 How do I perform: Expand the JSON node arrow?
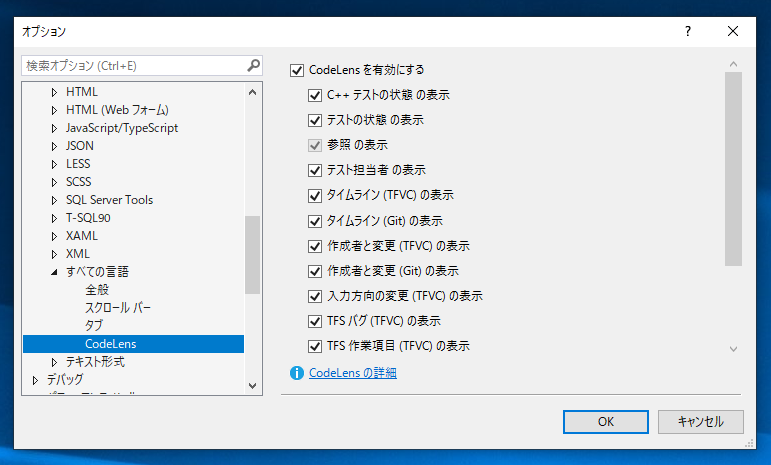pos(54,146)
